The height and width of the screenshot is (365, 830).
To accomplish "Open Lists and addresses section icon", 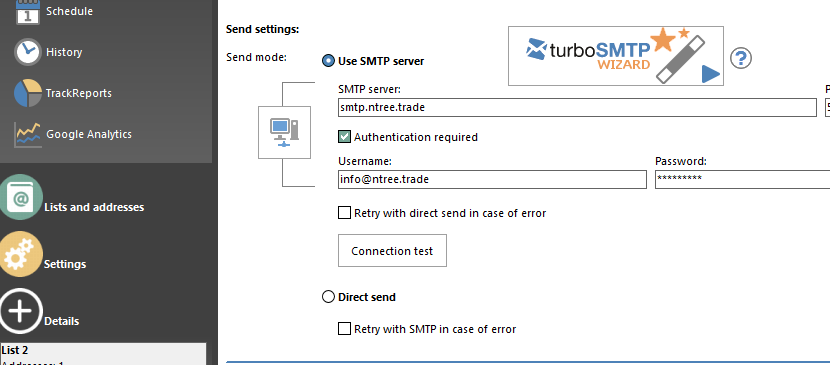I will coord(20,197).
